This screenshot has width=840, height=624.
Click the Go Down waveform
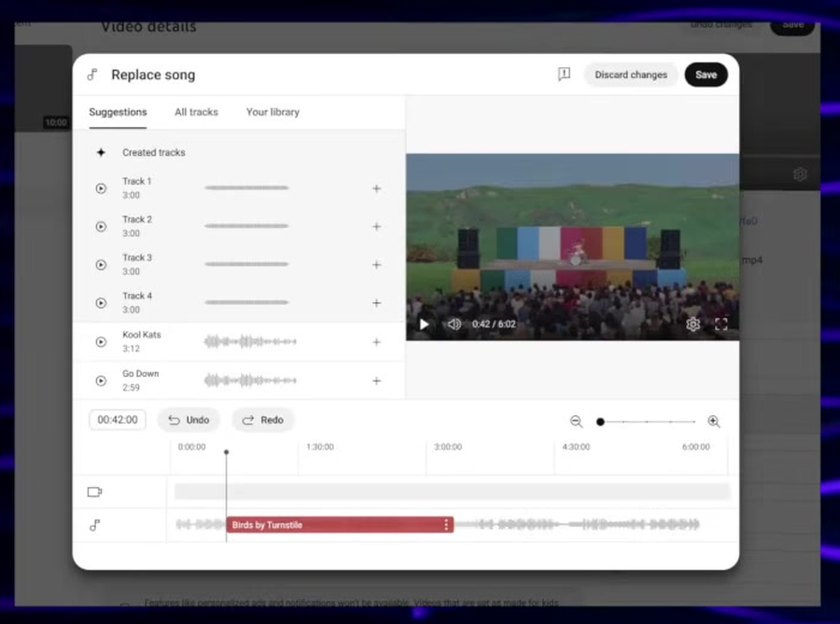pyautogui.click(x=250, y=381)
